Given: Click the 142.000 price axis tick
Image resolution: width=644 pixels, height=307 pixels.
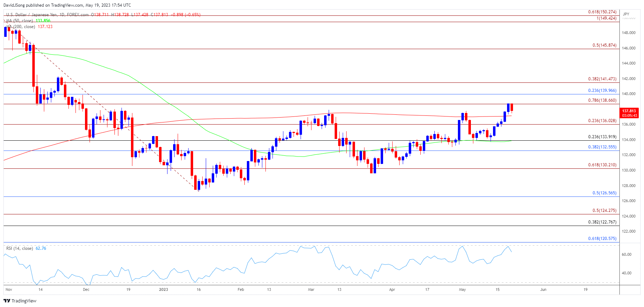Looking at the screenshot, I should coord(629,79).
